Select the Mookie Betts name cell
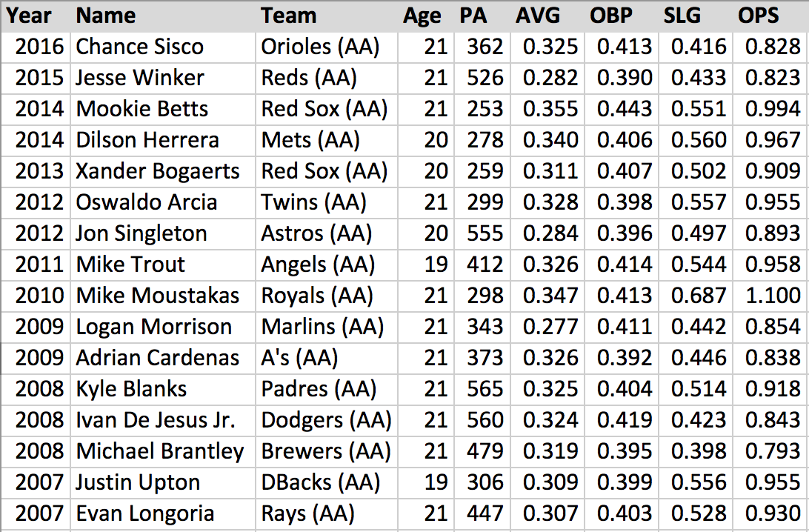This screenshot has height=532, width=809. [x=142, y=109]
